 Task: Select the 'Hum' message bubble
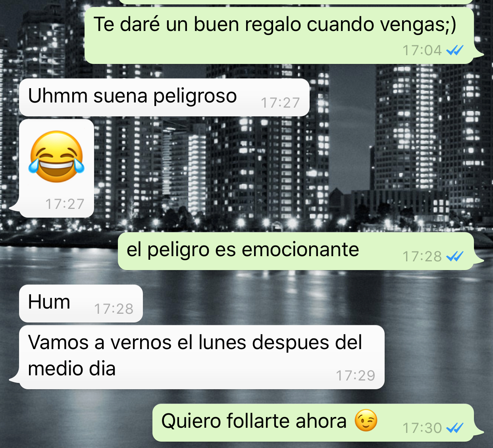[81, 303]
